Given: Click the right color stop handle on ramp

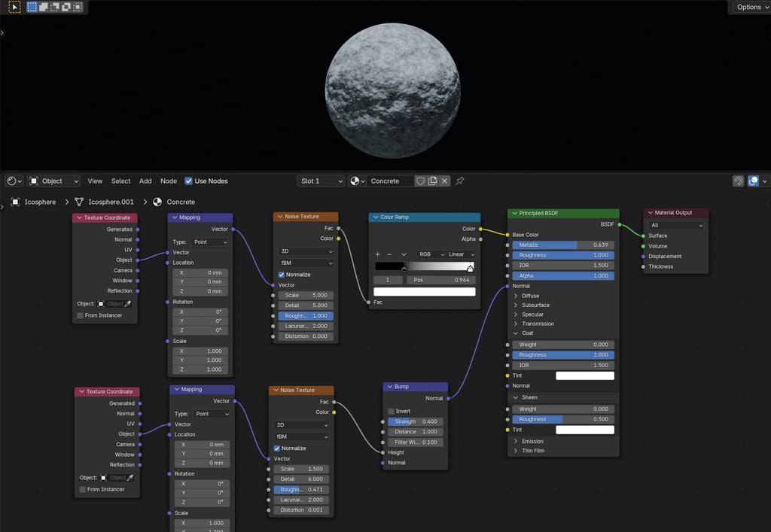Looking at the screenshot, I should (x=470, y=269).
